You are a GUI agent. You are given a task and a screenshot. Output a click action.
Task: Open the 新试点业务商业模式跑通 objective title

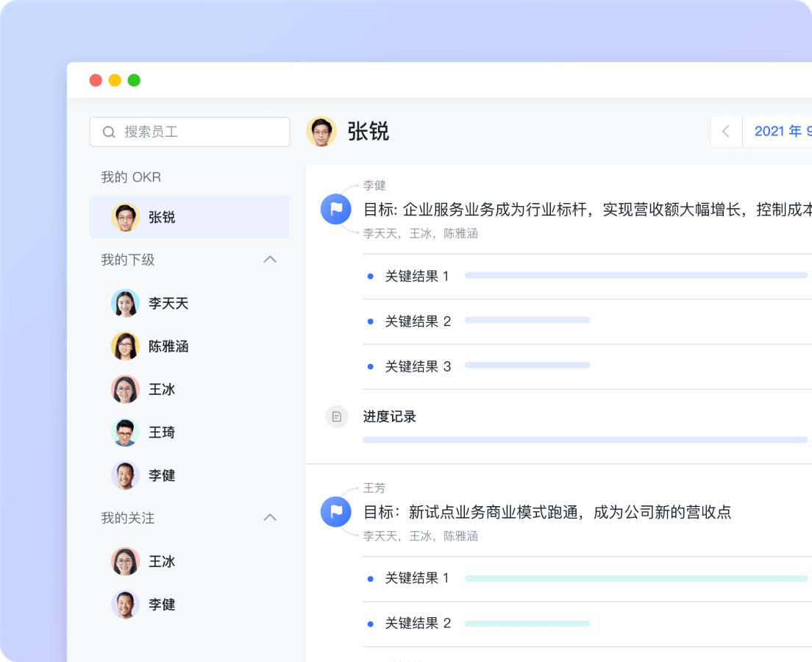[x=547, y=512]
